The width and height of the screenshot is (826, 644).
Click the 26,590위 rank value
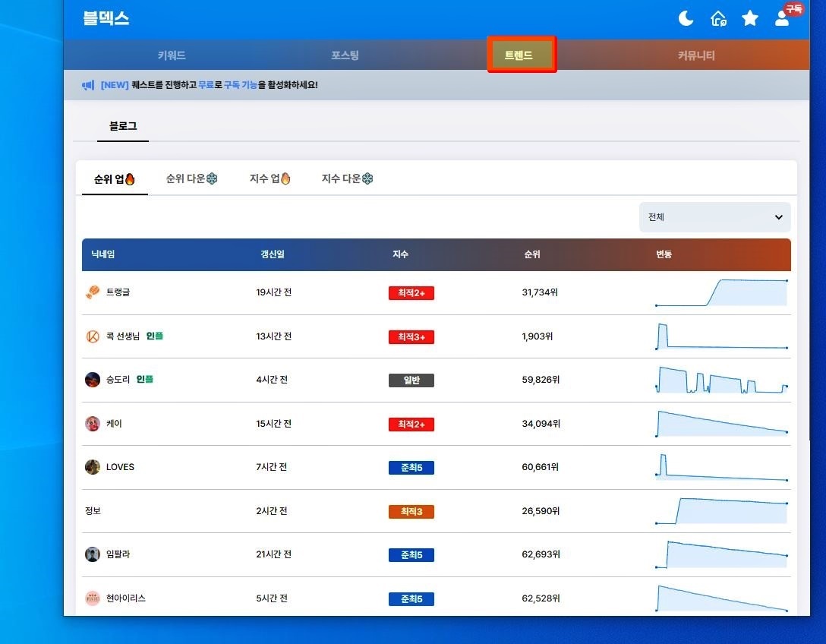click(541, 510)
